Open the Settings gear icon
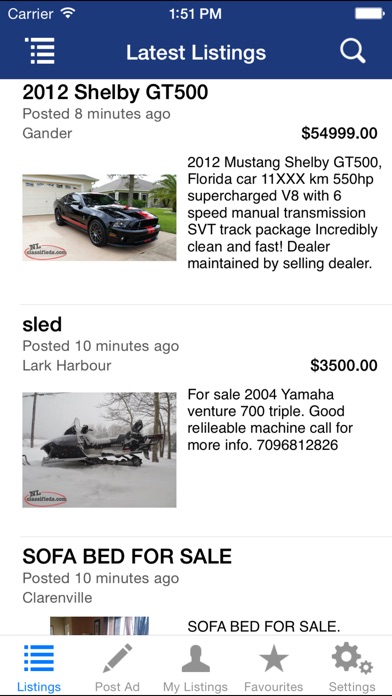 (x=352, y=658)
